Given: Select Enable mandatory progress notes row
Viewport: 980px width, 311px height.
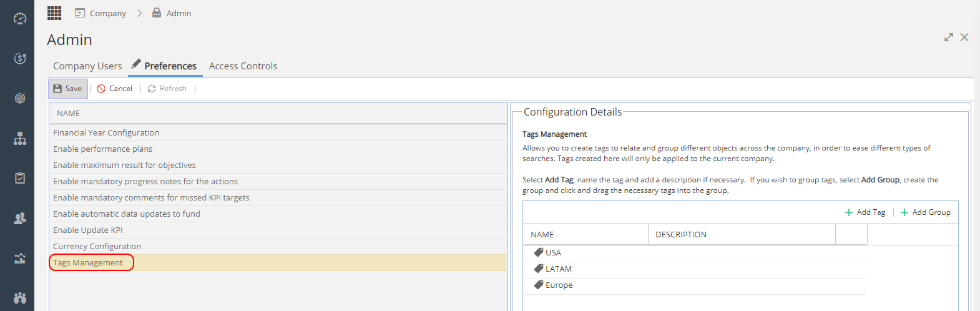Looking at the screenshot, I should pyautogui.click(x=278, y=182).
